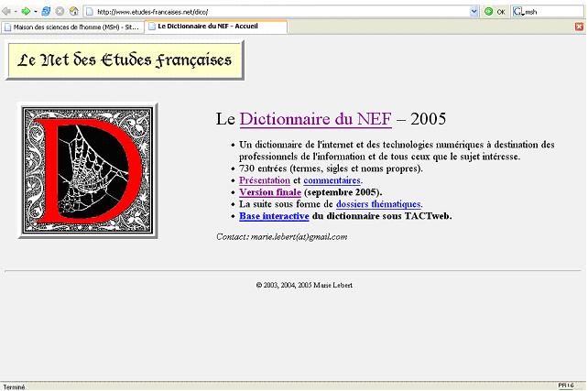The width and height of the screenshot is (588, 391).
Task: Click in the URL address field
Action: [x=275, y=11]
